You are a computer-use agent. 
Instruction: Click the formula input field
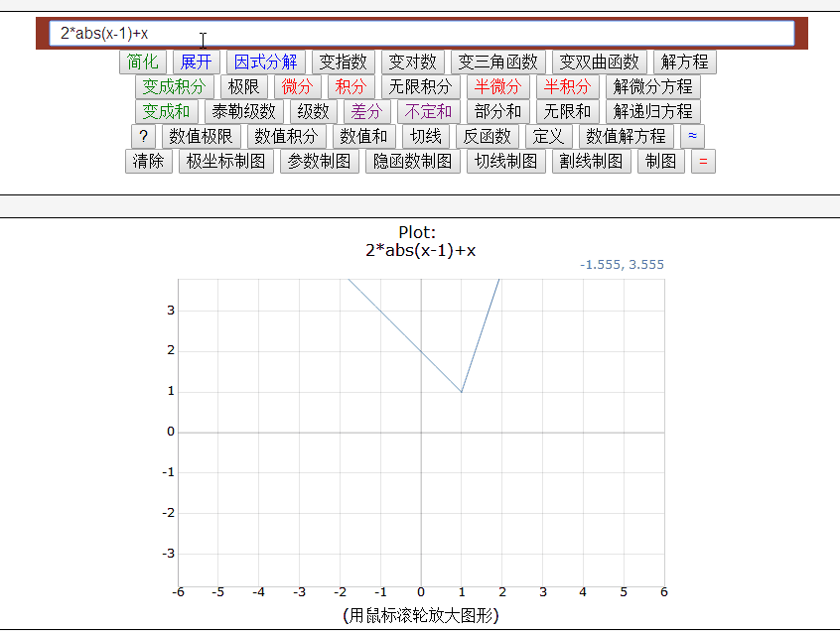pos(422,33)
